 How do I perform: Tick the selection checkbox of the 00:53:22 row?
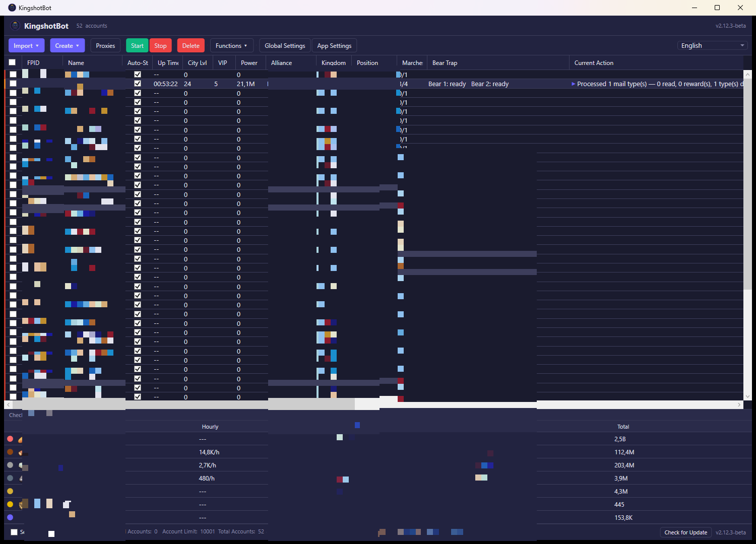13,84
